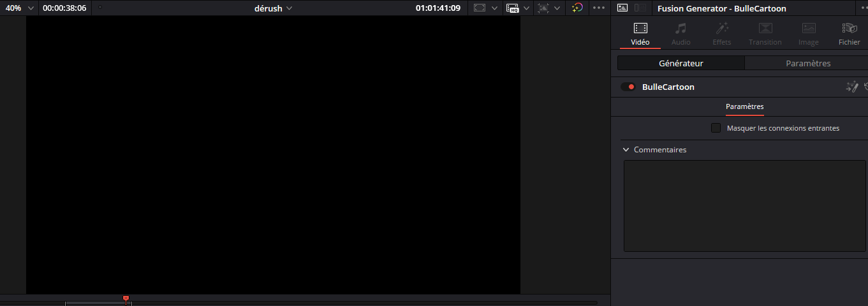Click the colorful sparkle bypass effects icon

(577, 8)
